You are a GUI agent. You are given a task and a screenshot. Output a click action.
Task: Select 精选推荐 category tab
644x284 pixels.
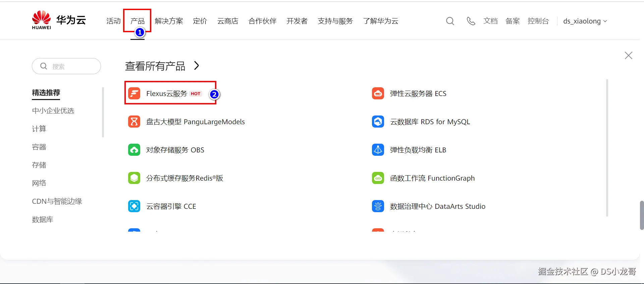pos(46,93)
